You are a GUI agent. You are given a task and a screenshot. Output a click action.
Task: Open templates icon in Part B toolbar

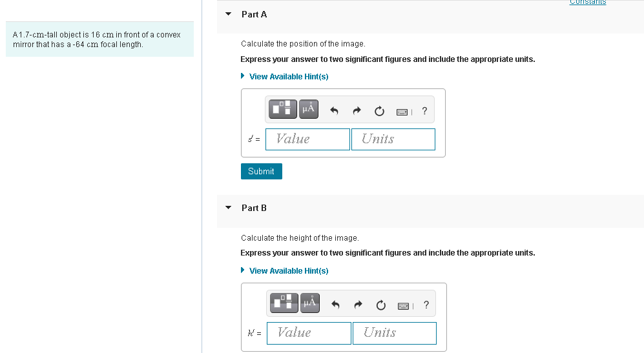[284, 303]
